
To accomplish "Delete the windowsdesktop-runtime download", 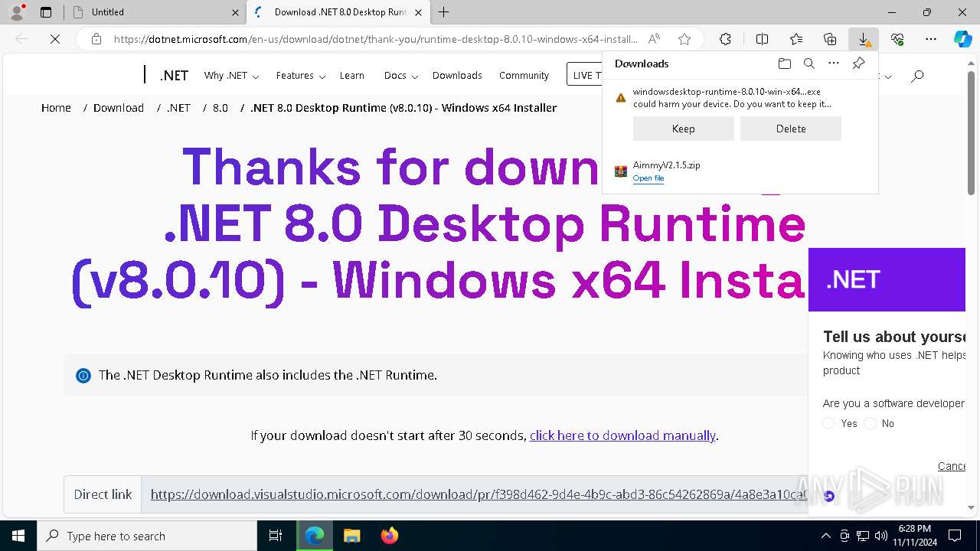I will (791, 129).
